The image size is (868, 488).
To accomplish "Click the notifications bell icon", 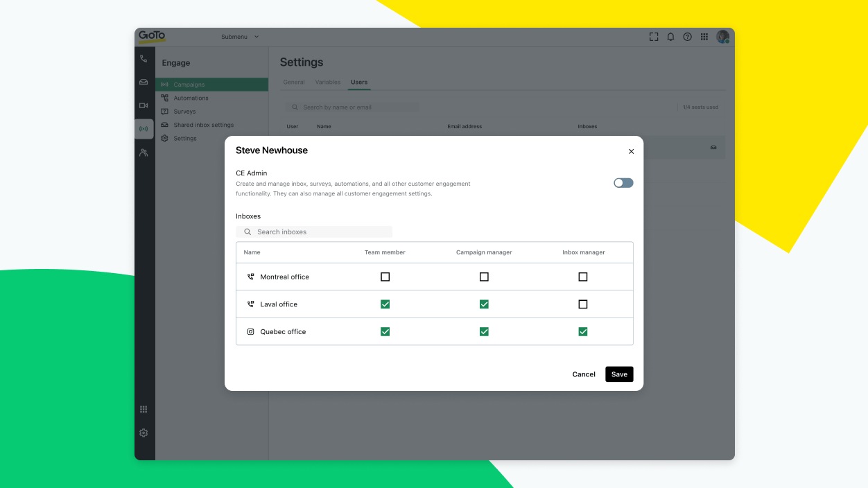I will [670, 37].
